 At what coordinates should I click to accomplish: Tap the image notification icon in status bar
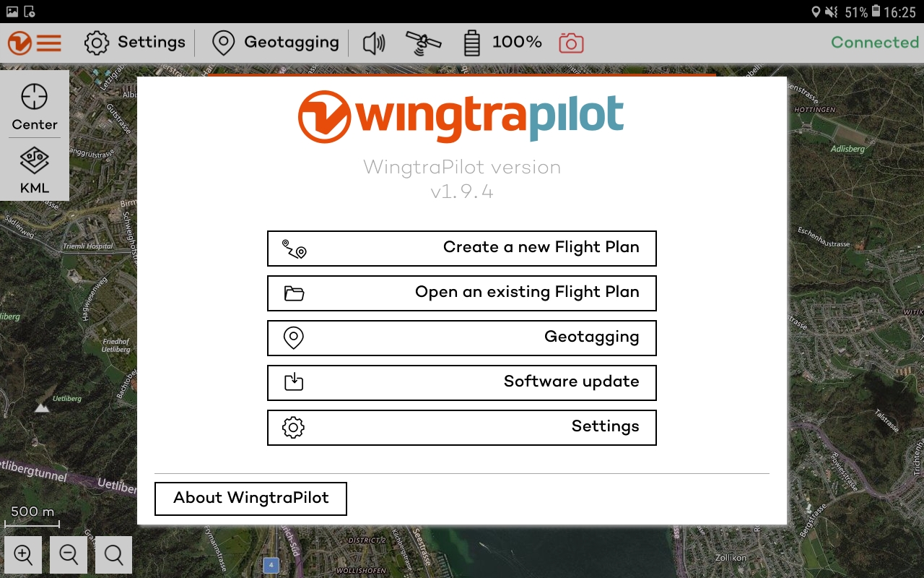click(12, 12)
